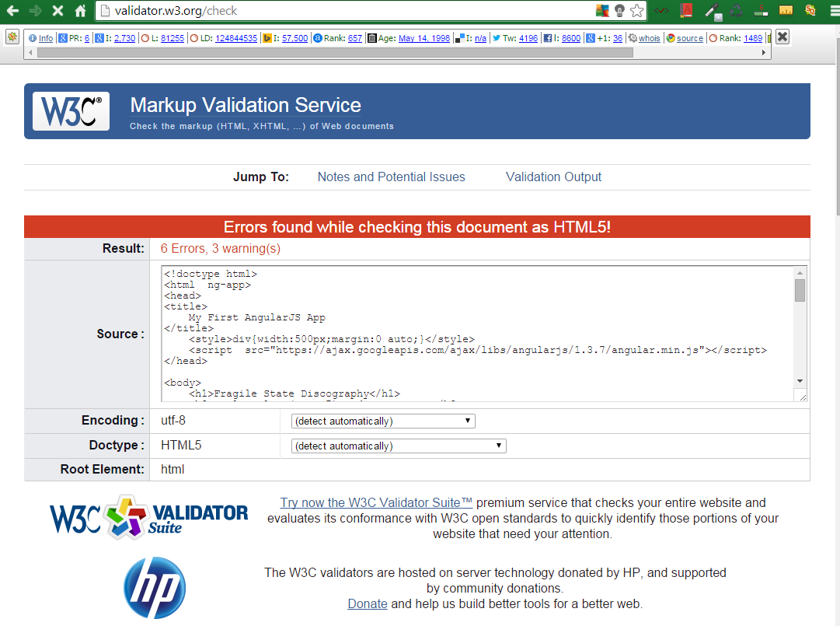This screenshot has width=840, height=626.
Task: Open the red code validator extension icon
Action: pyautogui.click(x=662, y=11)
